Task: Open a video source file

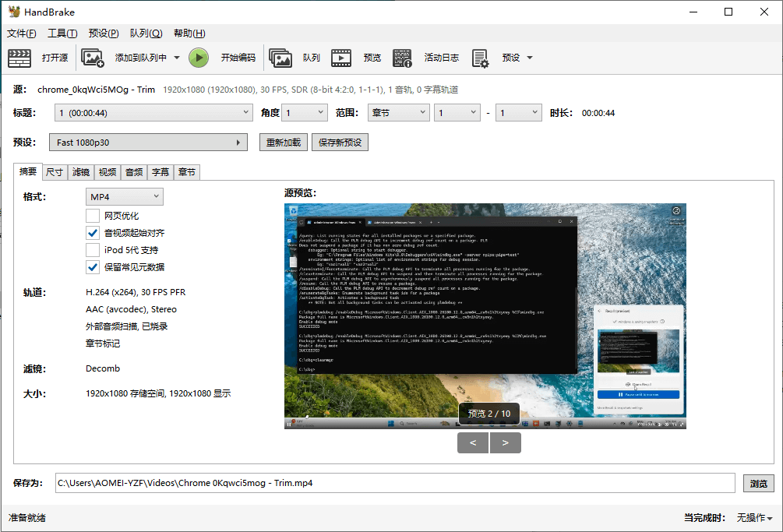Action: 36,58
